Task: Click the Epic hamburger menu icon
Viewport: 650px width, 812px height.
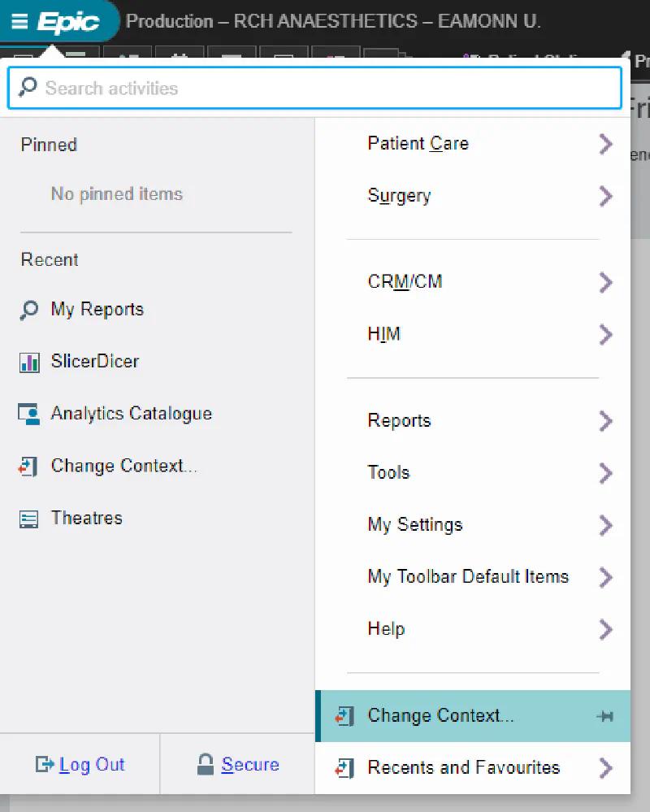Action: pyautogui.click(x=20, y=20)
